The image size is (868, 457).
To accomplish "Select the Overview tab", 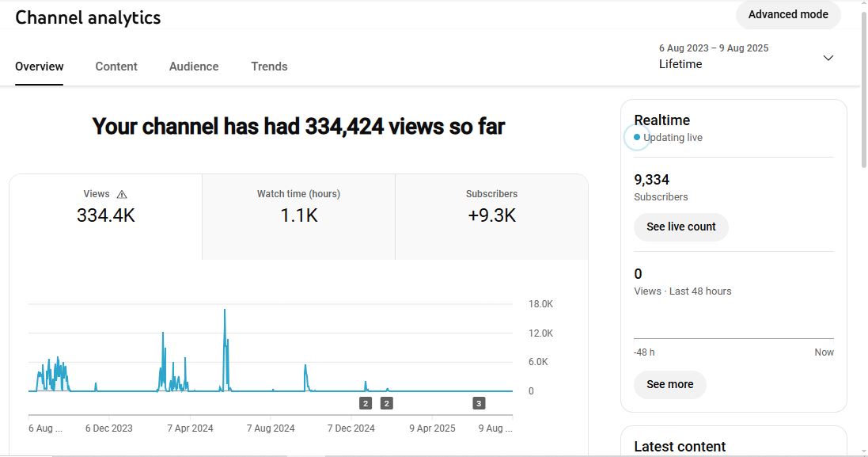I will 40,67.
